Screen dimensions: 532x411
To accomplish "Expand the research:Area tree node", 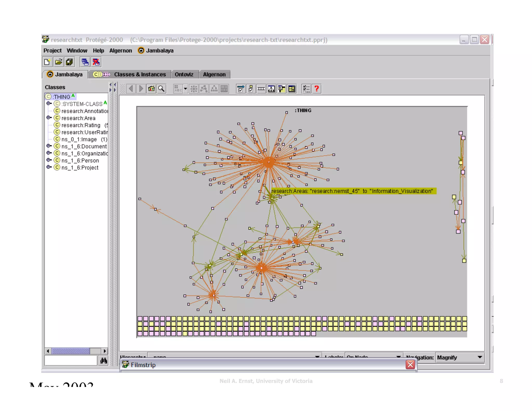I will click(x=49, y=118).
